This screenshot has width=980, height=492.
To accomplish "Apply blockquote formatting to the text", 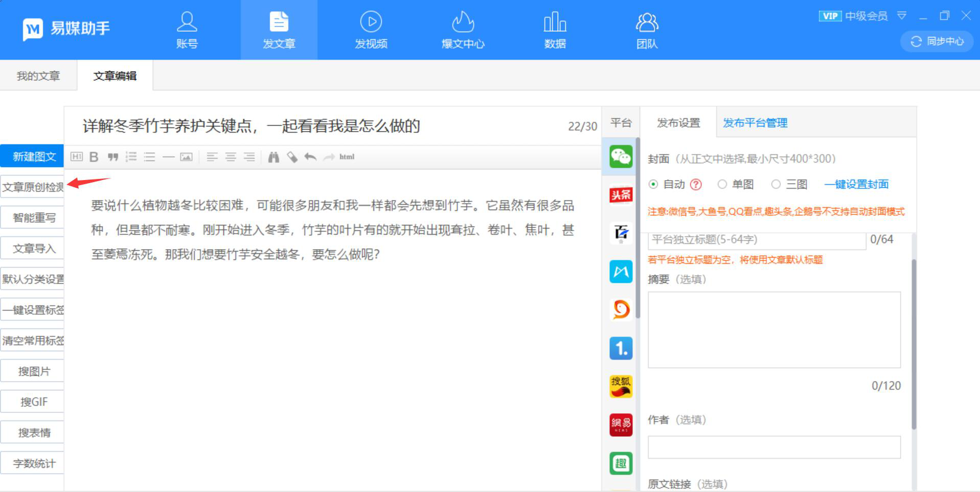I will point(112,157).
